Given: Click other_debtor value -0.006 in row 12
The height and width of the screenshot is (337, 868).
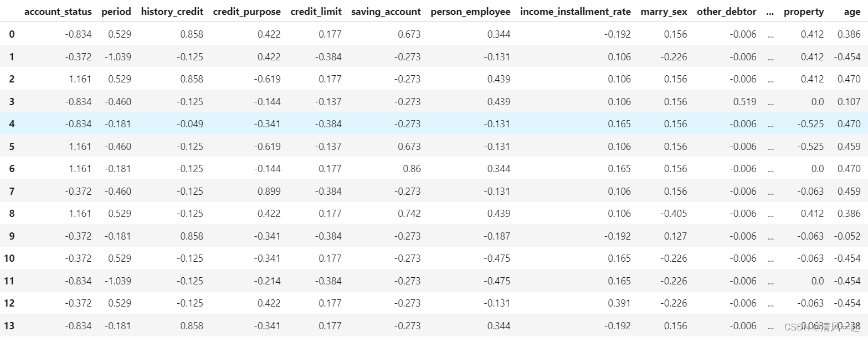Looking at the screenshot, I should coord(743,303).
